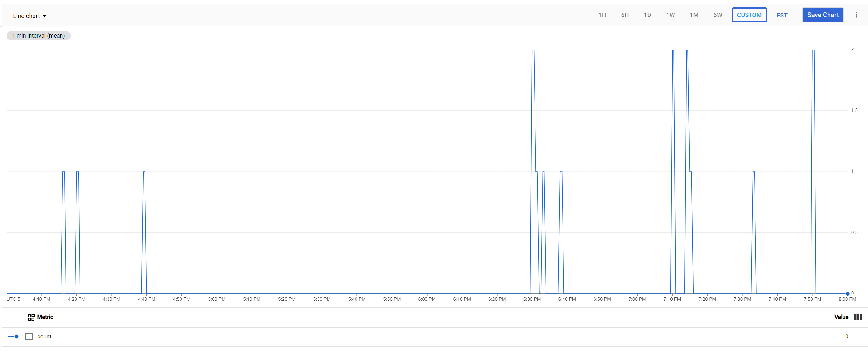Select the 6W time range option

(x=717, y=15)
